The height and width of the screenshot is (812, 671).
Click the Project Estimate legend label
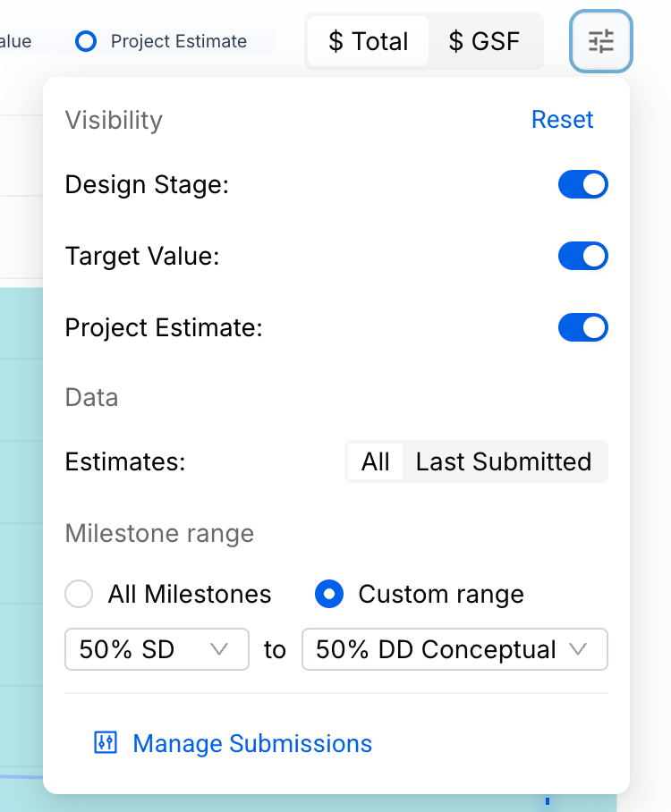click(x=178, y=41)
